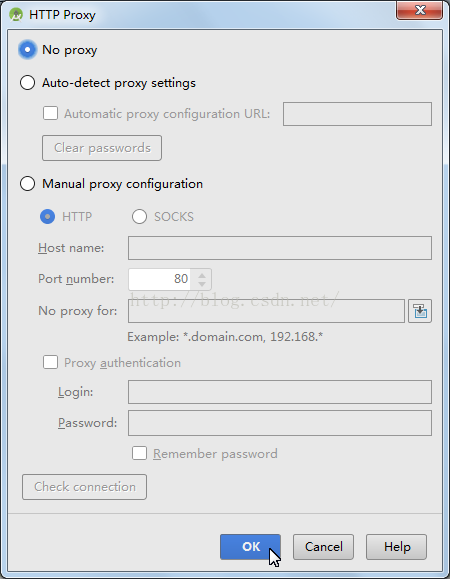
Task: Choose Manual proxy configuration
Action: [28, 184]
